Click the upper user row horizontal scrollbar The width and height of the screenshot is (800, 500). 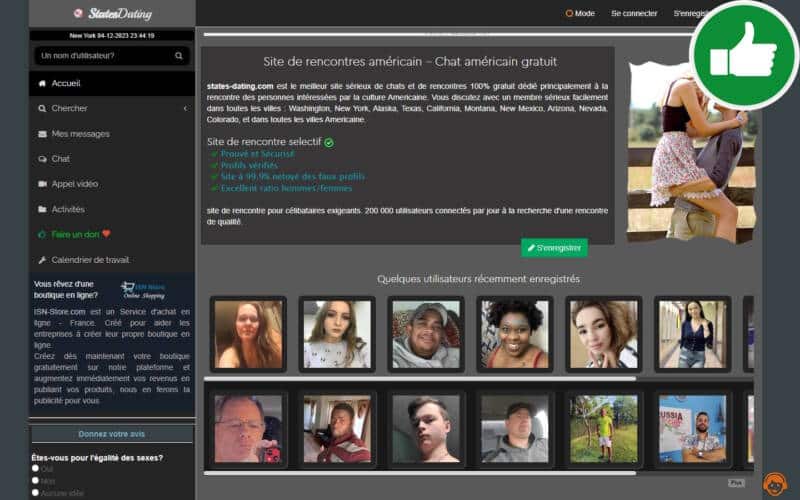pos(419,379)
